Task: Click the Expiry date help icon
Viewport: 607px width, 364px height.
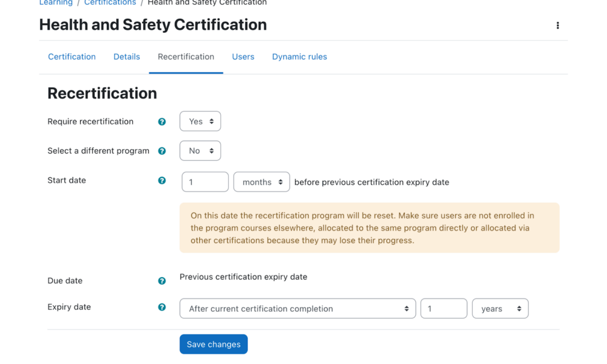Action: point(161,307)
